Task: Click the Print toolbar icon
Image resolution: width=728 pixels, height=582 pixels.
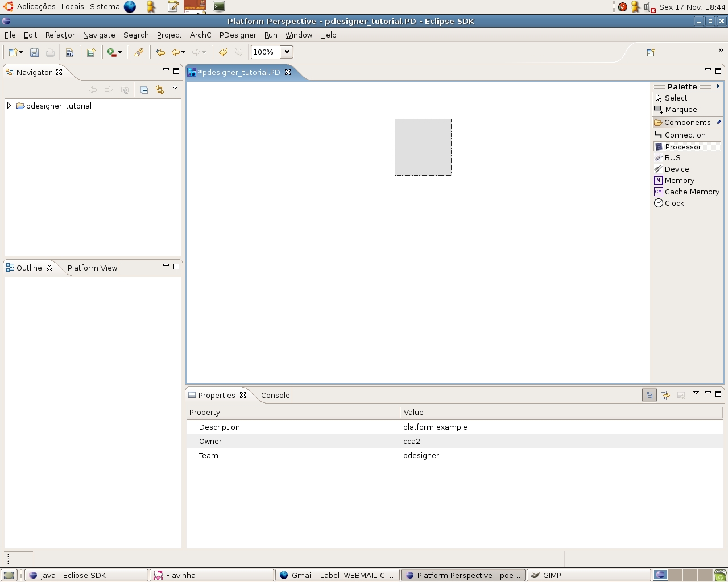Action: (50, 52)
